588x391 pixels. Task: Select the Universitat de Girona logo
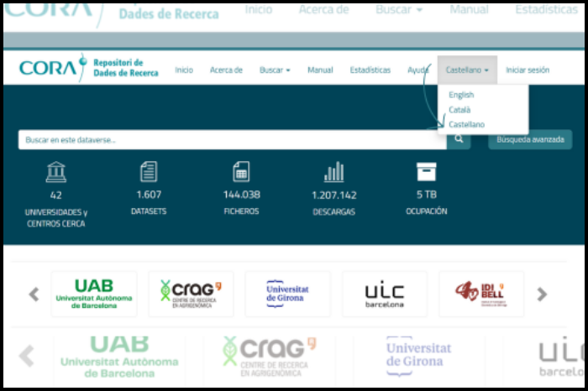pos(287,294)
